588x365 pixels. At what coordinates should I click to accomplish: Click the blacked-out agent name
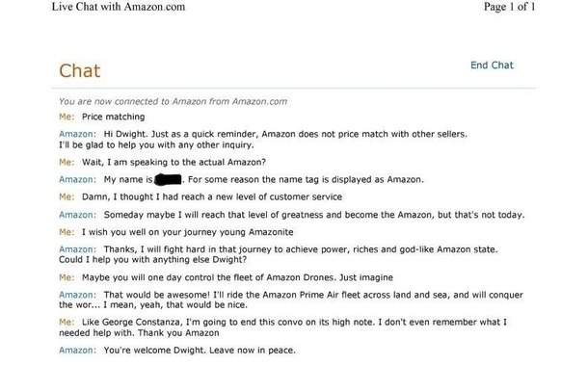click(168, 180)
